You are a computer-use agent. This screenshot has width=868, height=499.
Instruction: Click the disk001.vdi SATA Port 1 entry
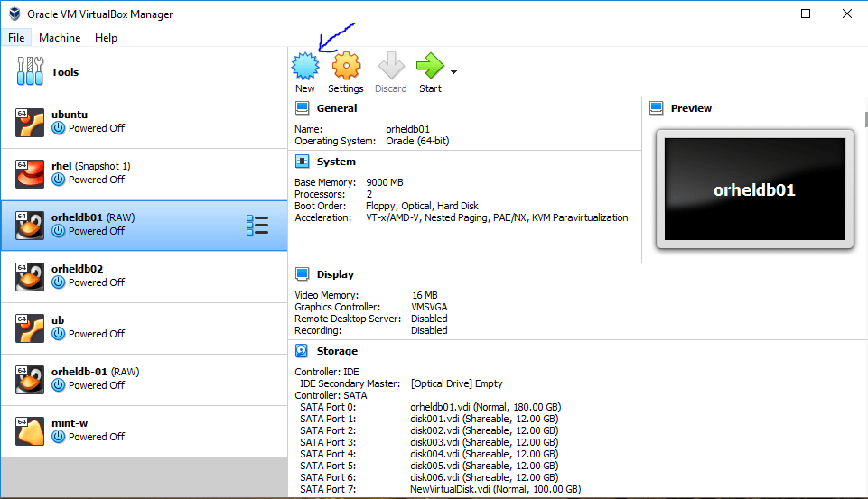(484, 419)
